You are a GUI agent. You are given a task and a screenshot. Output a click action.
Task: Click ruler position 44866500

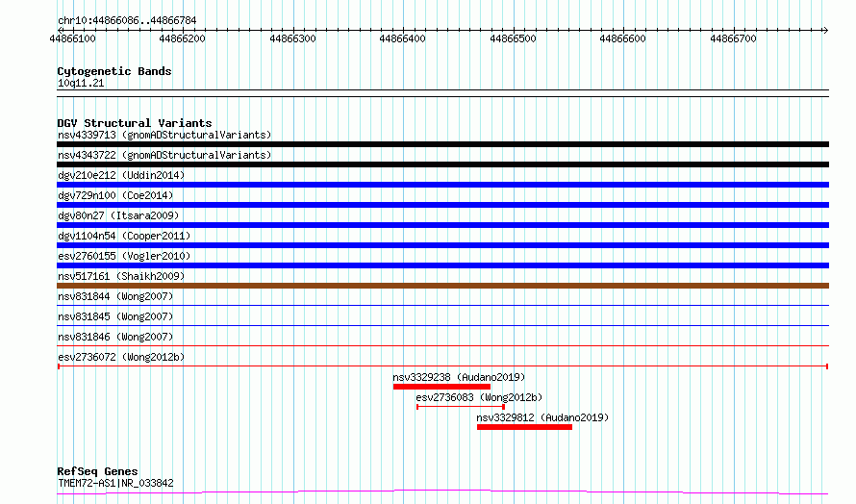click(514, 38)
